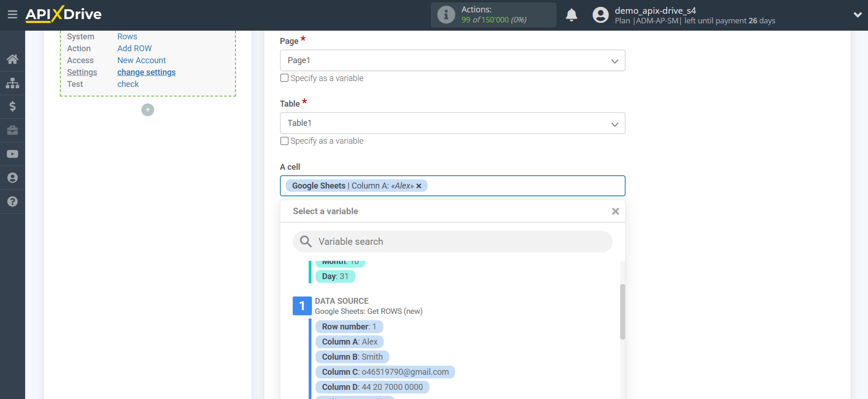Screen dimensions: 868x399
Task: Expand the account dropdown chevron
Action: [857, 15]
